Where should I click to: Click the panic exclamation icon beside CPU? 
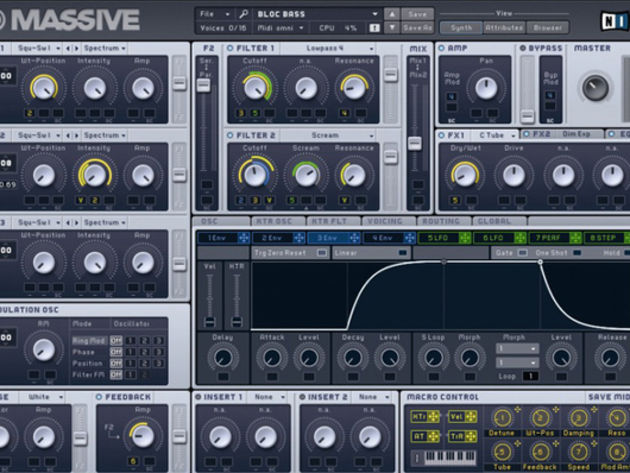374,28
